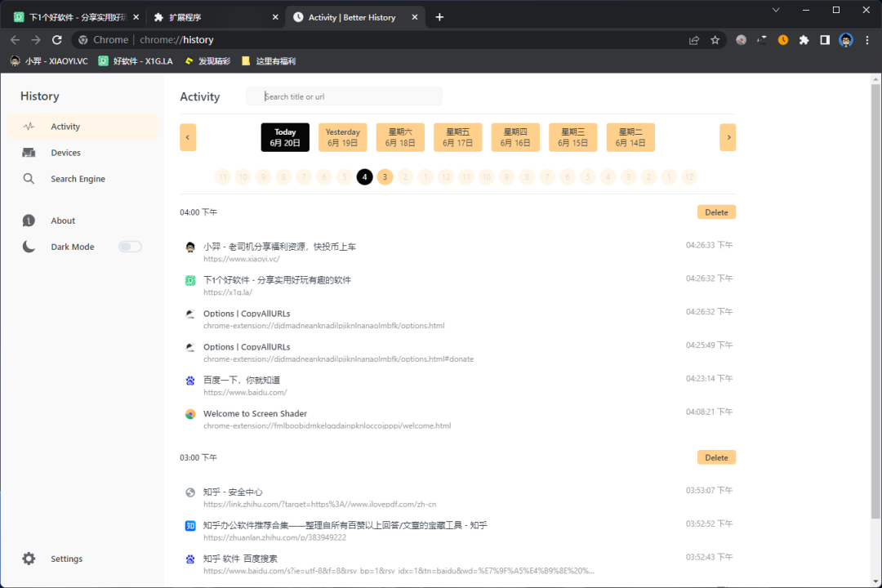The width and height of the screenshot is (882, 588).
Task: Select the highlighted 3 o'clock hour bubble
Action: pyautogui.click(x=385, y=177)
